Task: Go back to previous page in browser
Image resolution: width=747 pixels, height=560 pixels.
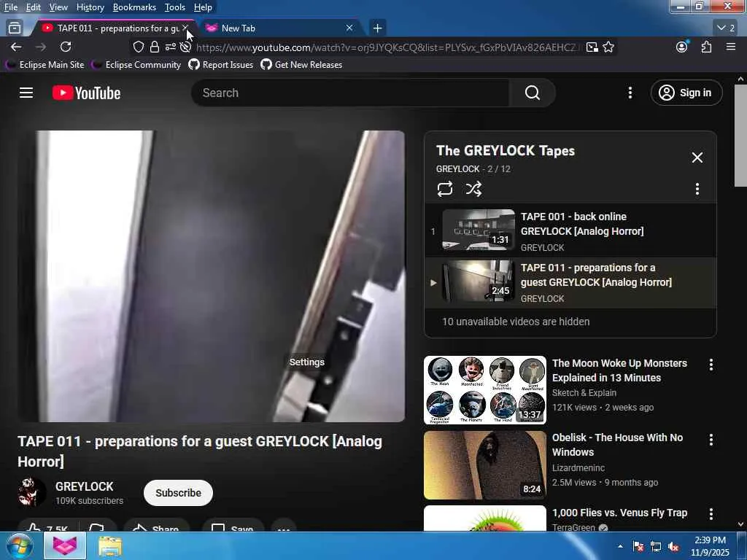Action: pos(16,47)
